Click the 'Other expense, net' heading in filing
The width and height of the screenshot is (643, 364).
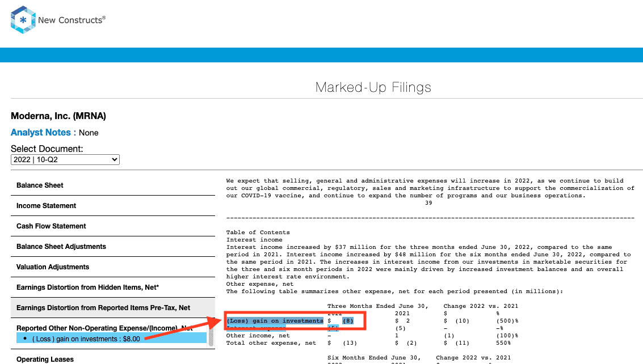coord(260,284)
